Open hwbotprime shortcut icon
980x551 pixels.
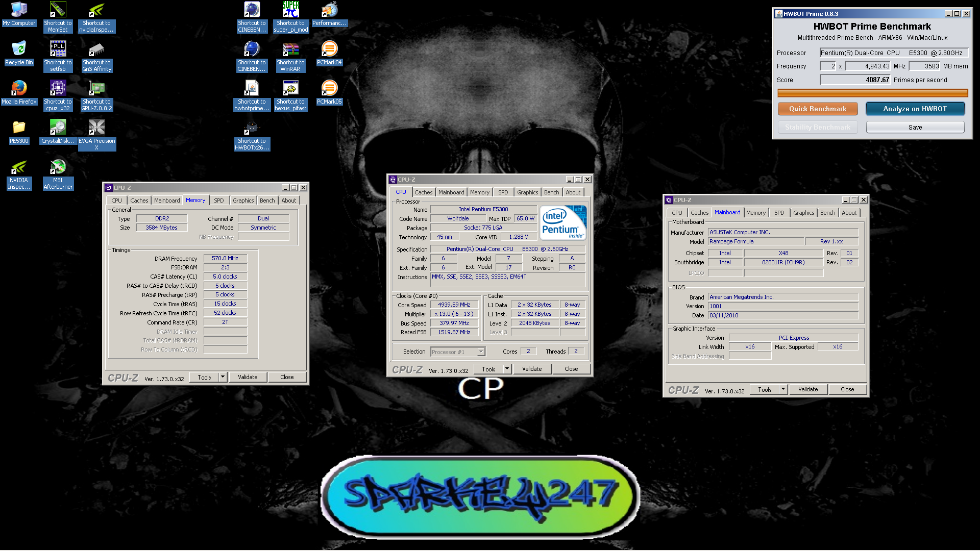(252, 95)
